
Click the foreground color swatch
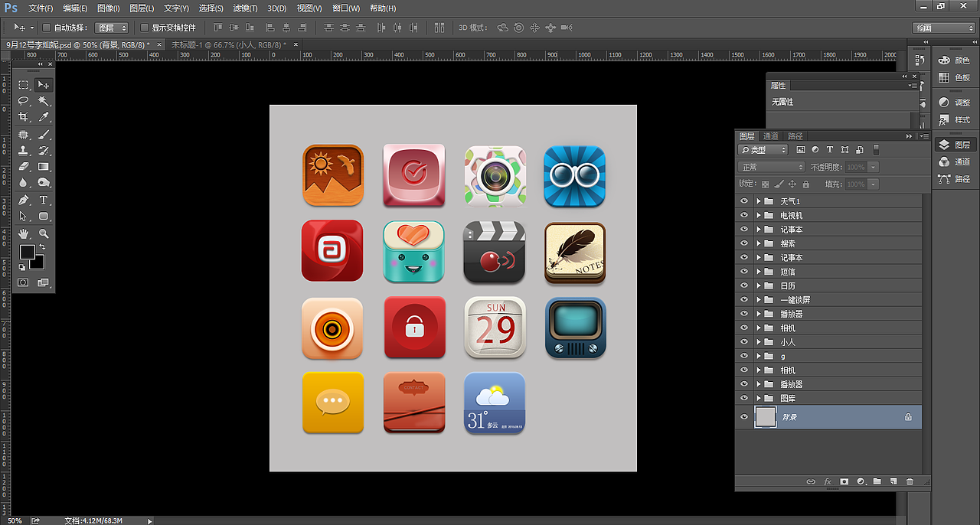(x=27, y=252)
